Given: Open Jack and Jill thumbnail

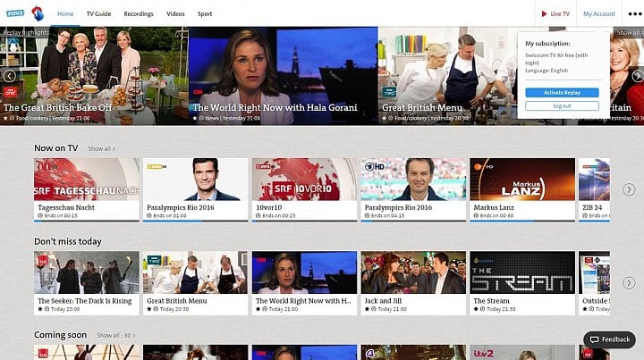Looking at the screenshot, I should (413, 272).
